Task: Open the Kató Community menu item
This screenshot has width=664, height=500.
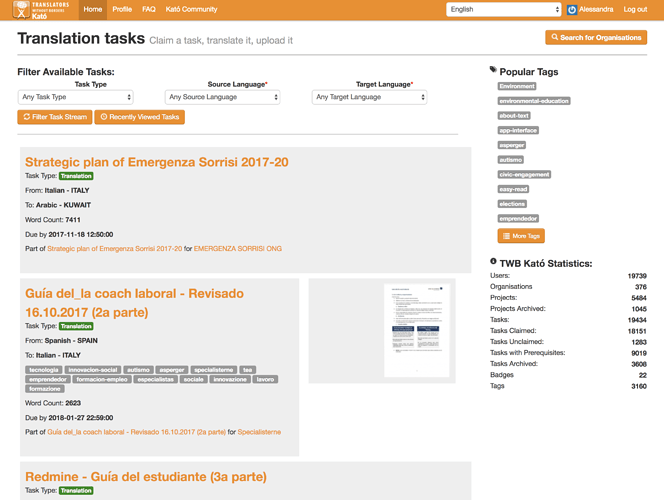Action: [191, 9]
